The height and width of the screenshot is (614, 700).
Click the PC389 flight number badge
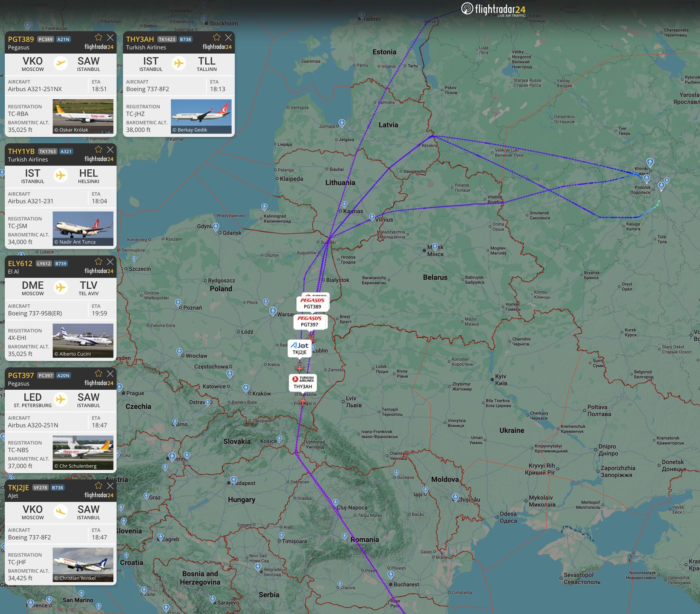point(46,39)
